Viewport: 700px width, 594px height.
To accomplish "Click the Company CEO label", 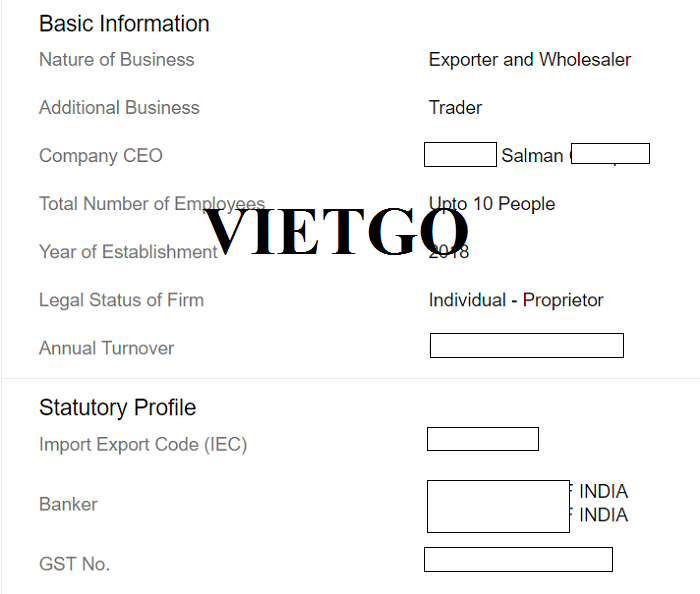I will coord(101,156).
